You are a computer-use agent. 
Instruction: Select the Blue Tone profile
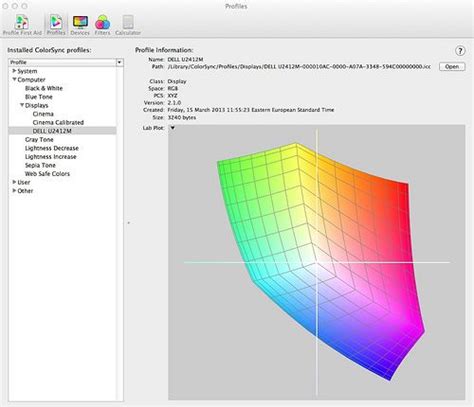pyautogui.click(x=39, y=97)
